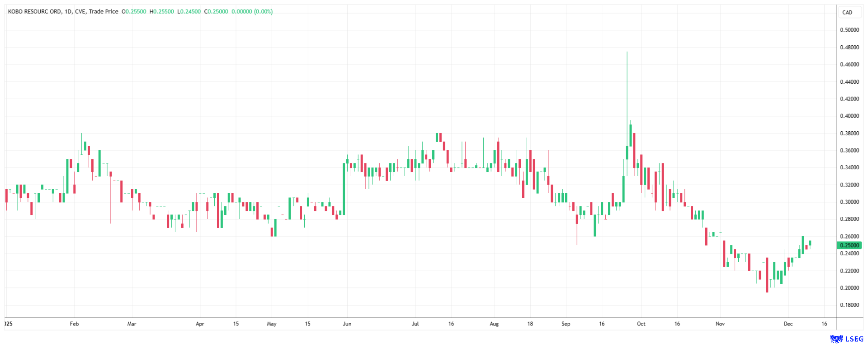Screen dimensions: 868x344
Task: Select the Nov label on time axis
Action: tap(720, 324)
